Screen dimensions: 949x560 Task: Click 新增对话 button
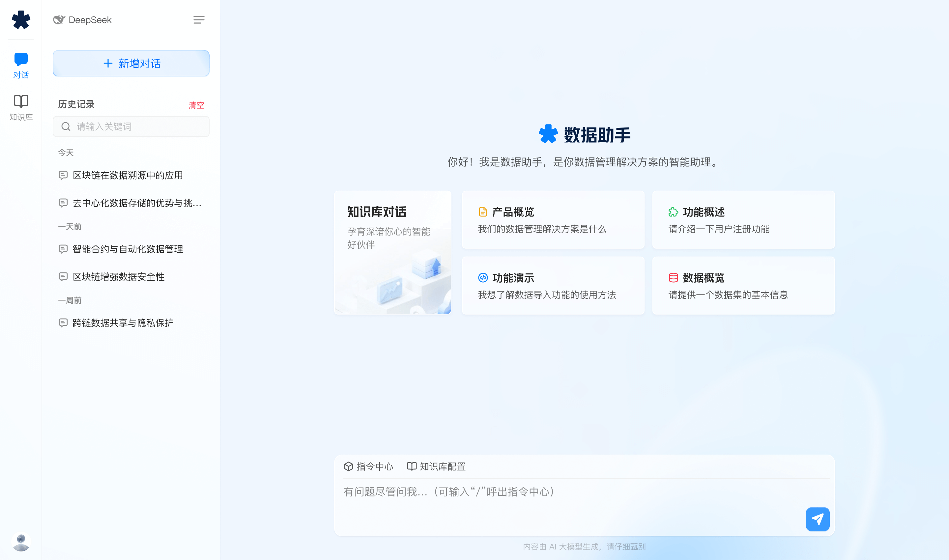(131, 63)
